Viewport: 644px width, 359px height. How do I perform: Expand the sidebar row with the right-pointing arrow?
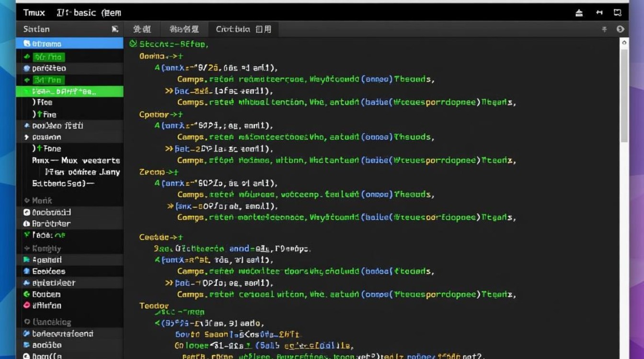(x=27, y=137)
